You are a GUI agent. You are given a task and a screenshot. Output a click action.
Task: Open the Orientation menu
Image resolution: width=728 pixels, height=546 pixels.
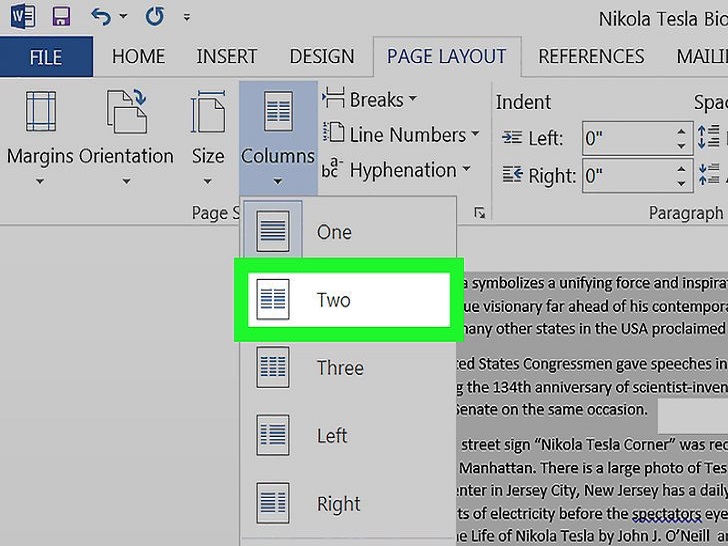(x=126, y=138)
